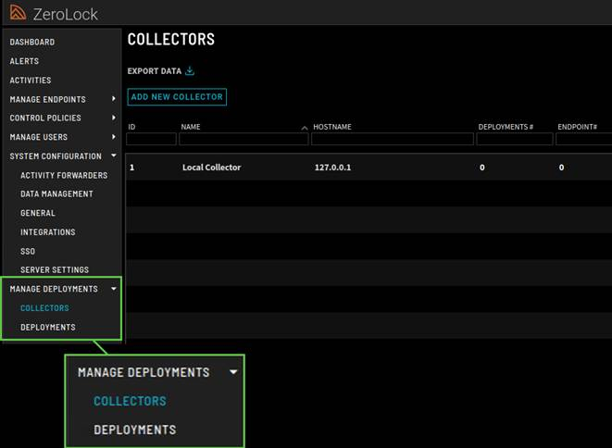Click the Name column sort arrow
The height and width of the screenshot is (448, 612).
click(x=304, y=128)
